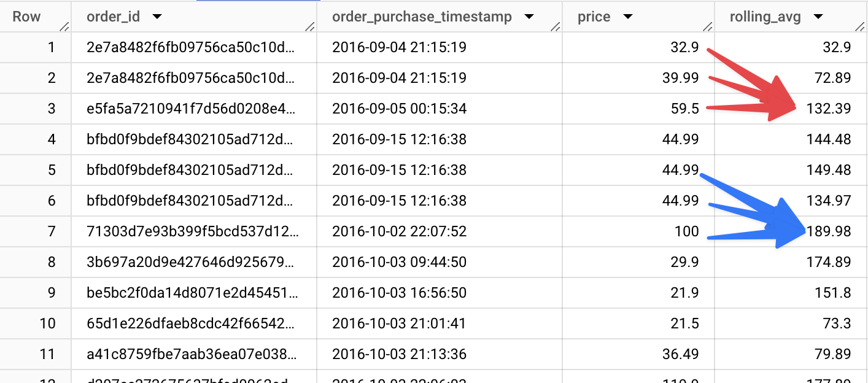The height and width of the screenshot is (383, 868).
Task: Click price value 59.5
Action: 685,109
